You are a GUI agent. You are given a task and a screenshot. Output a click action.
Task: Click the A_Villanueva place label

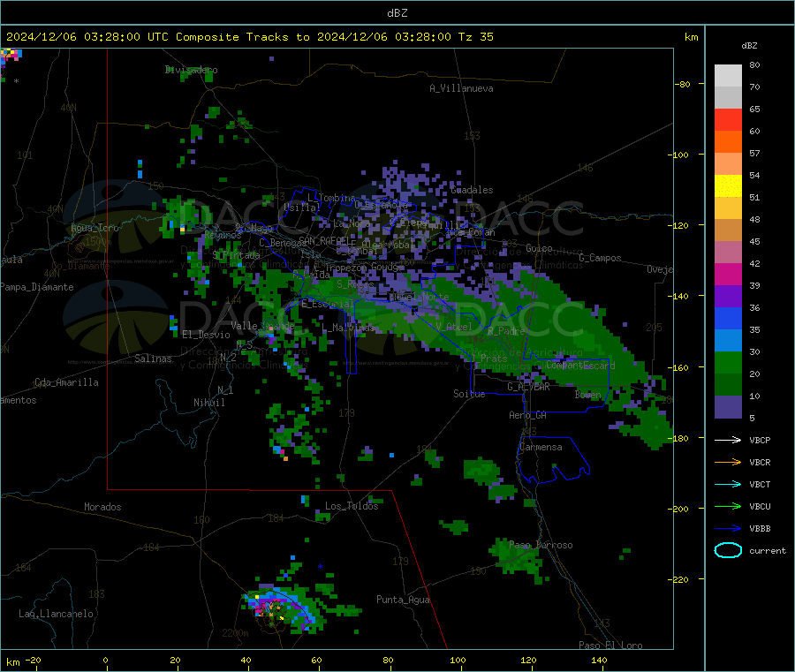coord(461,88)
